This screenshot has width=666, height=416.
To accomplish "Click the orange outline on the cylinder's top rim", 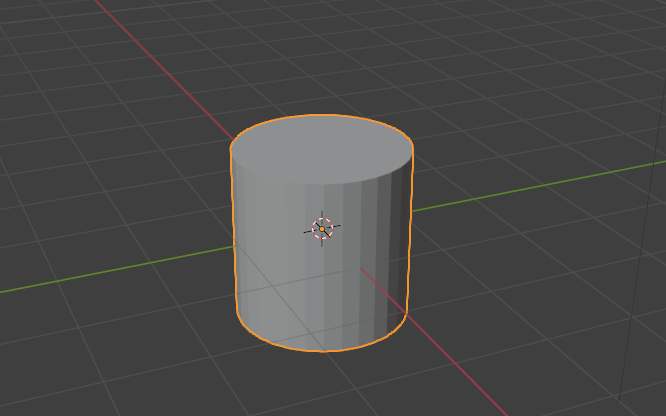I will point(321,116).
